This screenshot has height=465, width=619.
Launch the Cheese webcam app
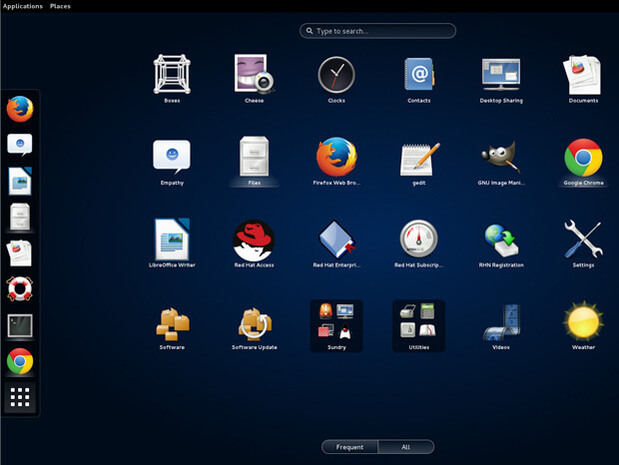coord(253,75)
